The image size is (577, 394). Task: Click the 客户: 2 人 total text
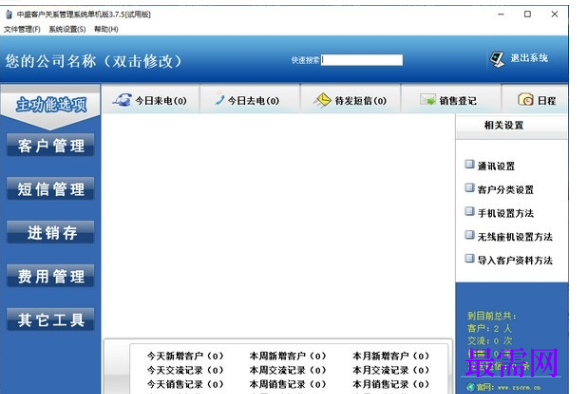pyautogui.click(x=489, y=328)
